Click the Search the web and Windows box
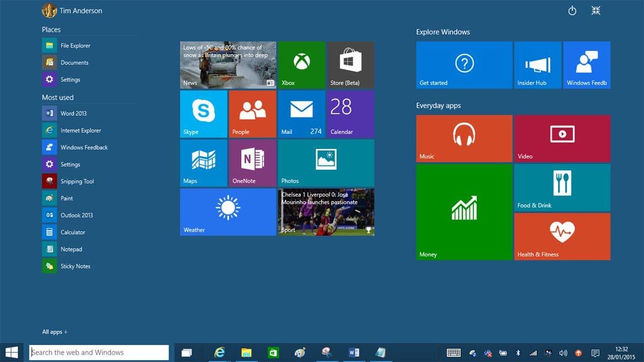 [x=99, y=353]
